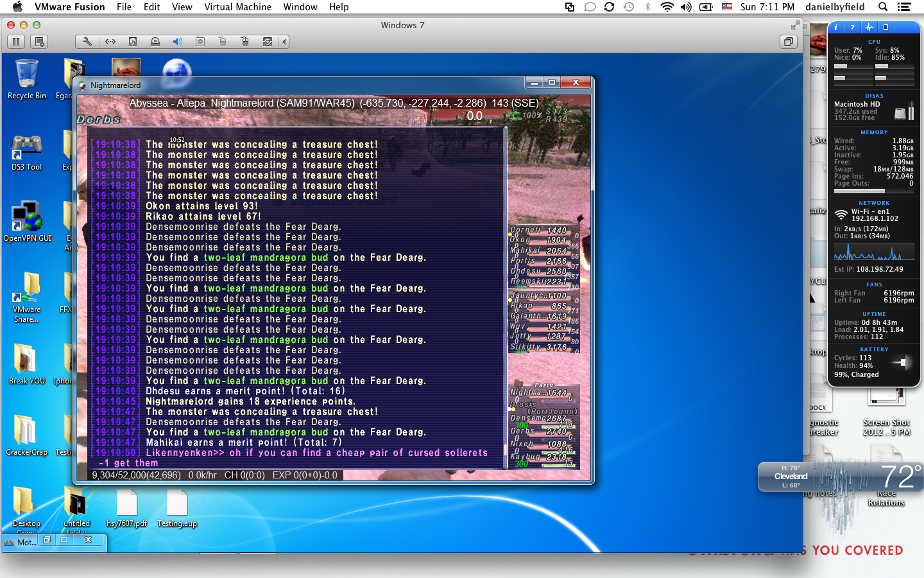Open the VMware snapshot manager button

point(39,42)
